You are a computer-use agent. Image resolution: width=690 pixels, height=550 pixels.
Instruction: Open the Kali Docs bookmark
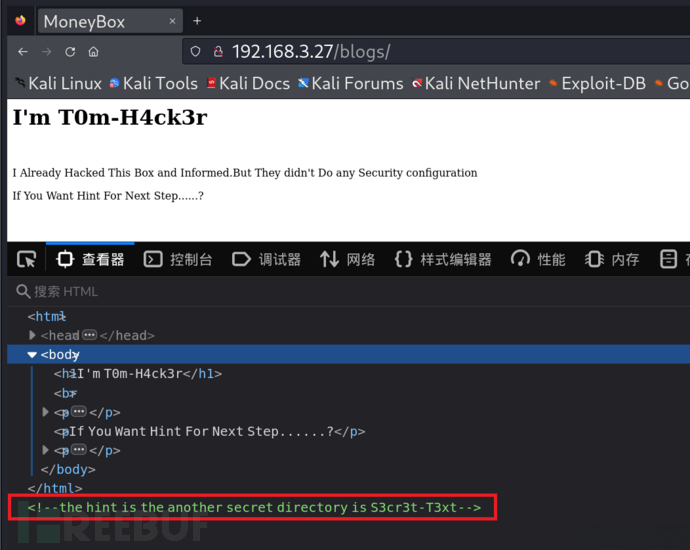pyautogui.click(x=249, y=83)
